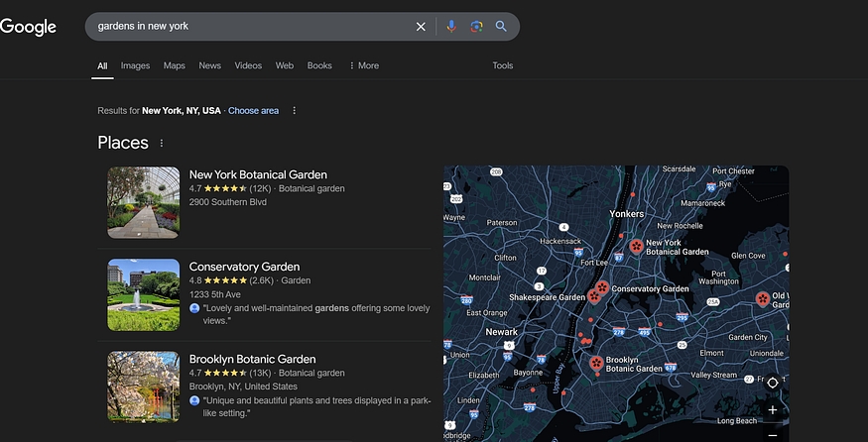Click into the search input field
This screenshot has width=868, height=442.
pos(248,27)
